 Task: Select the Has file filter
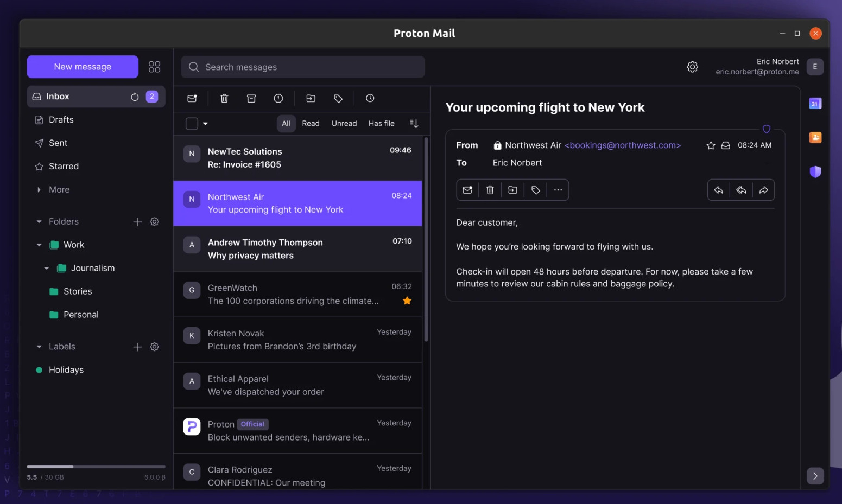(x=381, y=124)
